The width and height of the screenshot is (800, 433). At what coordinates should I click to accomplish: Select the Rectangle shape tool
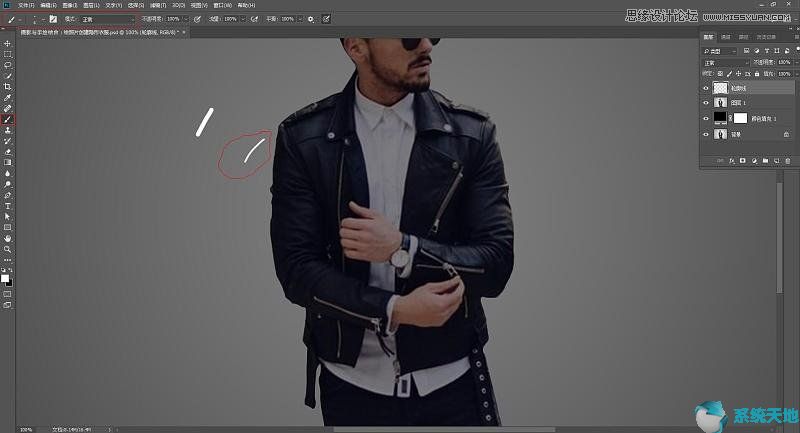click(x=7, y=227)
